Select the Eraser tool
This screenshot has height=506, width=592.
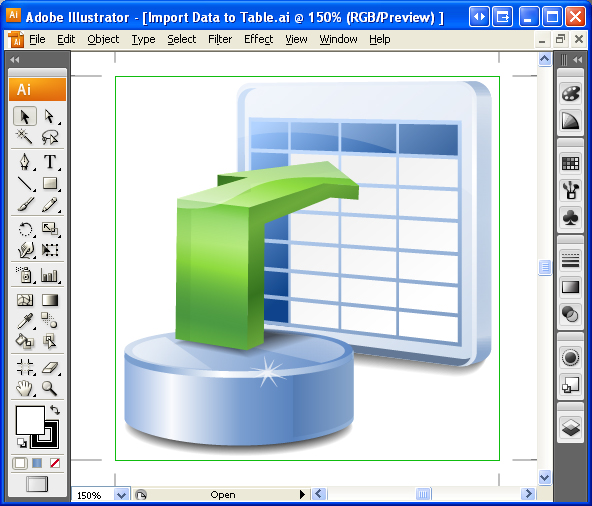pos(50,367)
